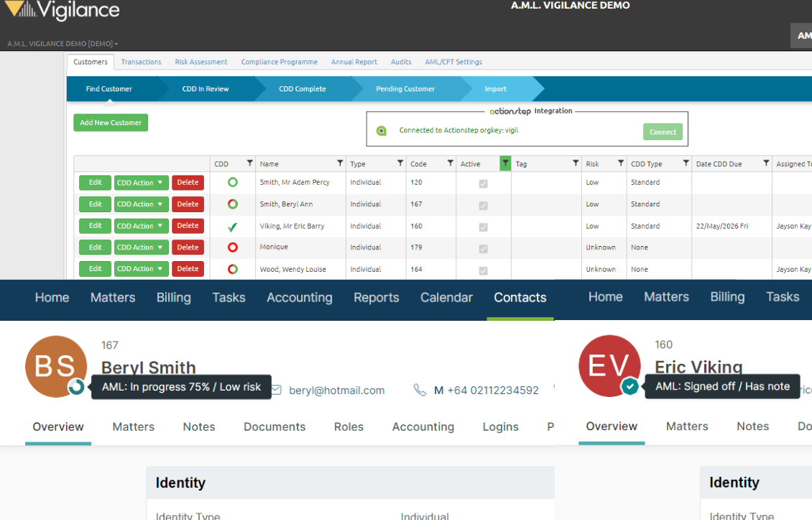Click the Add New Customer button
Image resolution: width=812 pixels, height=520 pixels.
(110, 122)
